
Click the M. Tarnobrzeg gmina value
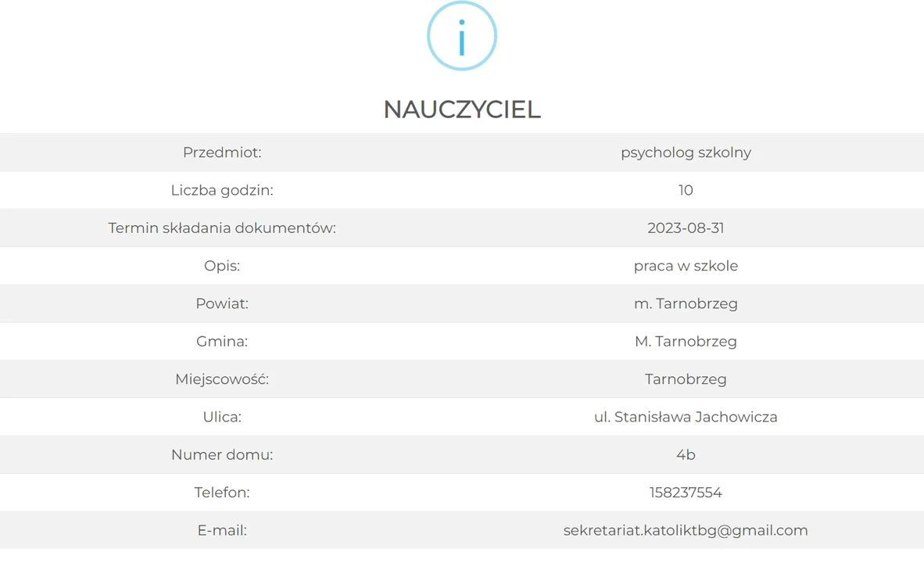click(x=686, y=342)
